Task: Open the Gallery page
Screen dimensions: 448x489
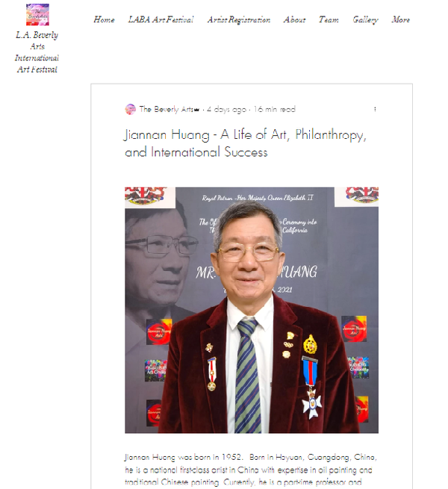Action: (x=365, y=19)
